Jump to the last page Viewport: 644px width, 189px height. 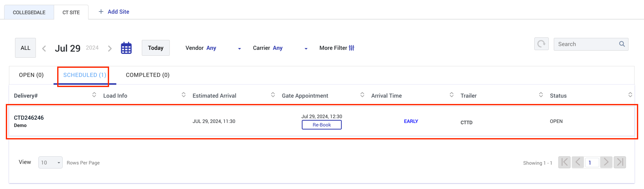[620, 162]
